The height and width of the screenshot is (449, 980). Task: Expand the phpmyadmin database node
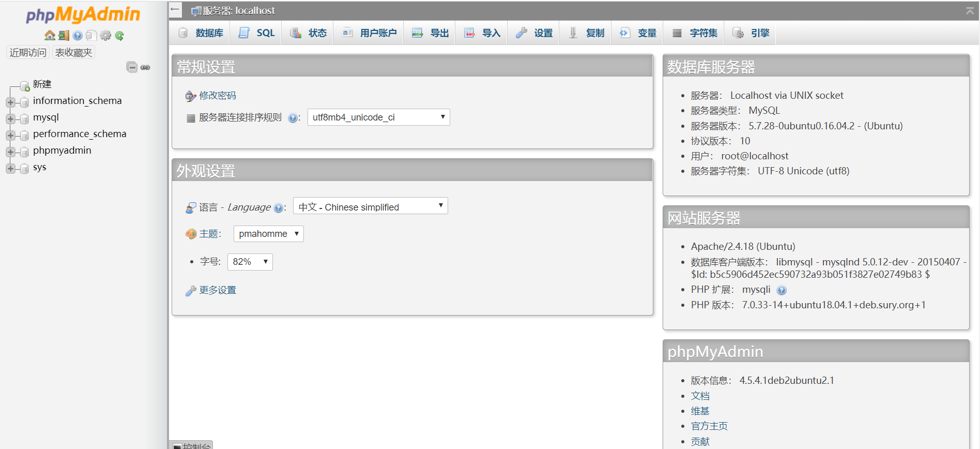tap(10, 152)
